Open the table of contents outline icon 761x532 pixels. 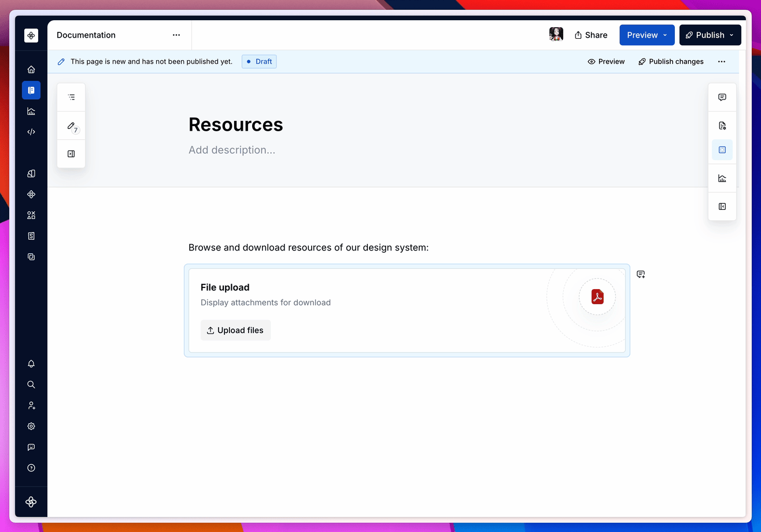(71, 97)
